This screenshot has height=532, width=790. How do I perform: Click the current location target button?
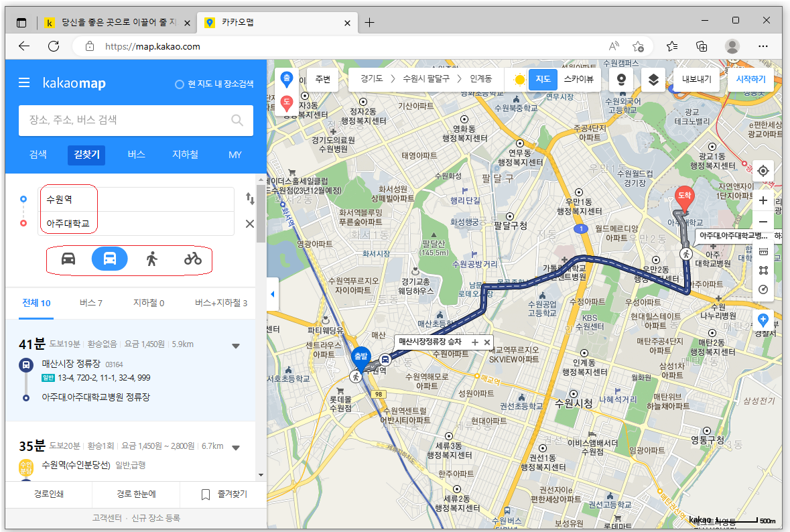[763, 171]
